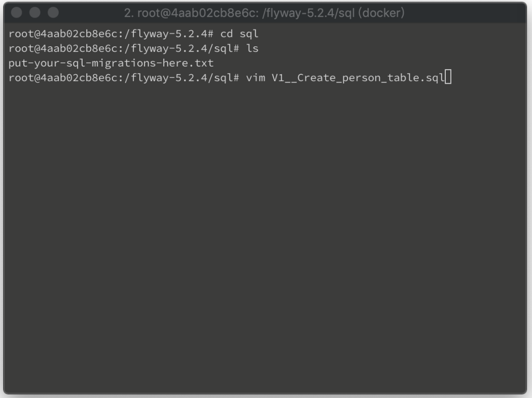This screenshot has height=398, width=532.
Task: Click the prompt before the ls command
Action: [124, 48]
